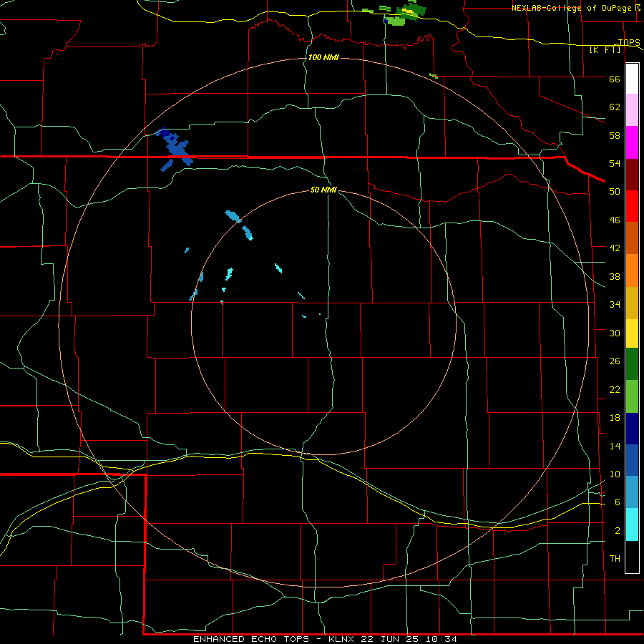Click the 66 legend scale value
The height and width of the screenshot is (644, 644).
point(615,79)
